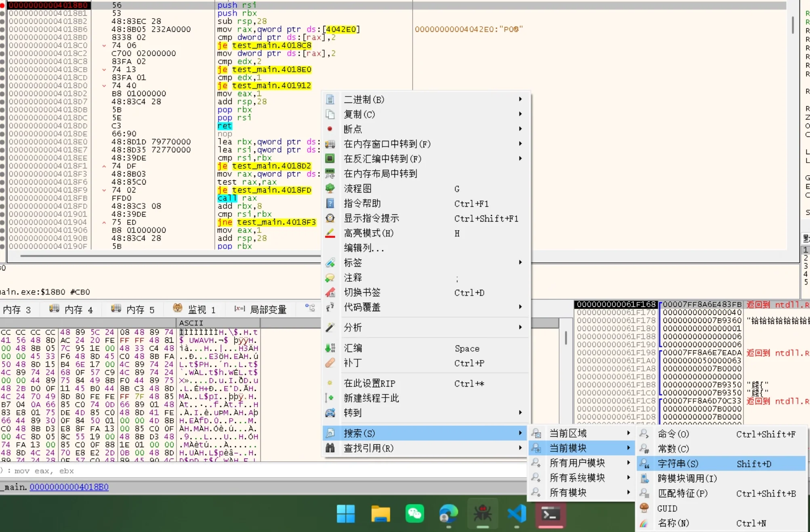Click the 查找引用 binoculars icon

[x=330, y=448]
